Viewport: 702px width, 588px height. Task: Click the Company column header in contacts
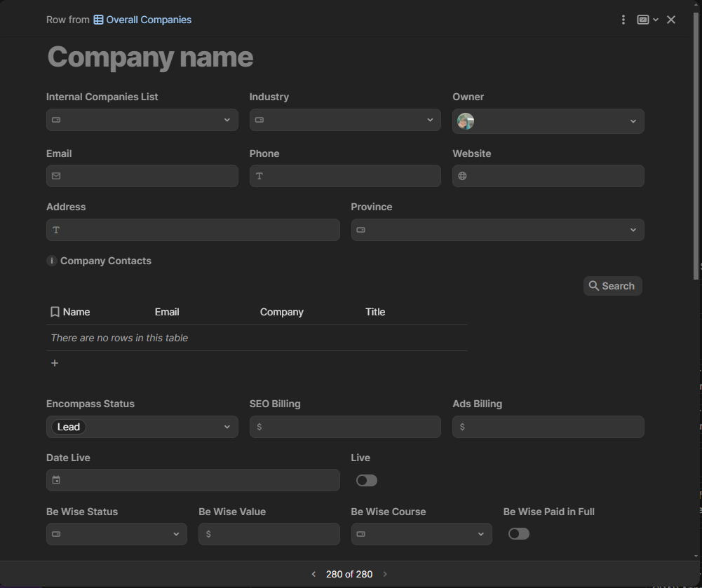[x=281, y=312]
